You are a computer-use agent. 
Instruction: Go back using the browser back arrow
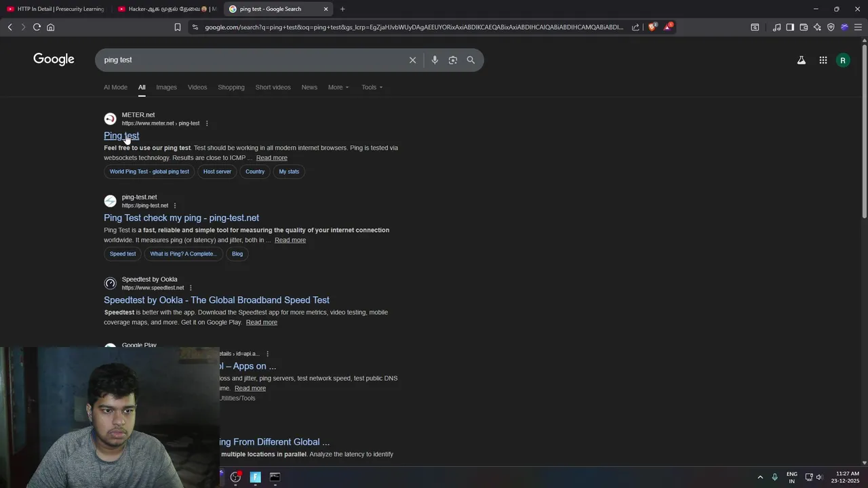pos(9,27)
